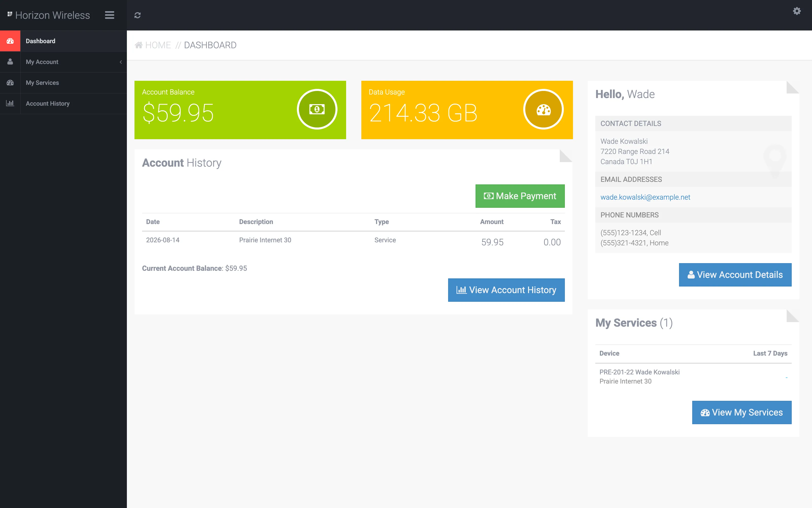Click the Account History chart icon
The image size is (812, 508).
click(10, 103)
